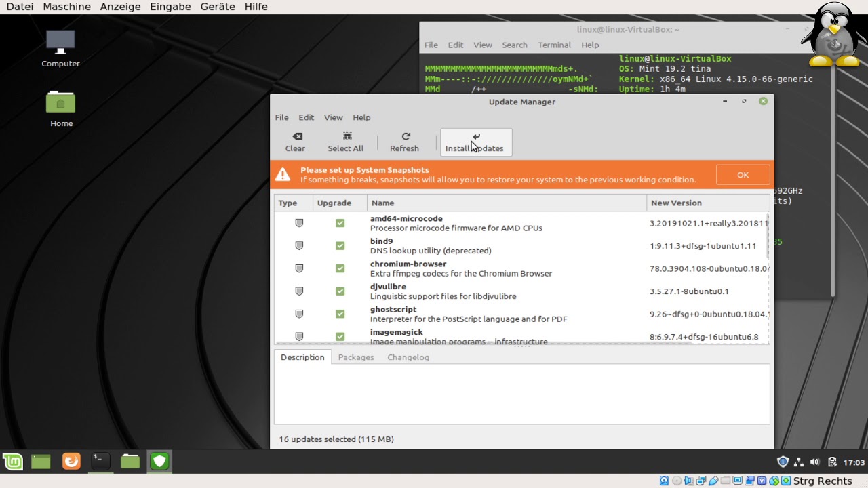The height and width of the screenshot is (488, 868).
Task: Click the description text area
Action: pyautogui.click(x=521, y=394)
